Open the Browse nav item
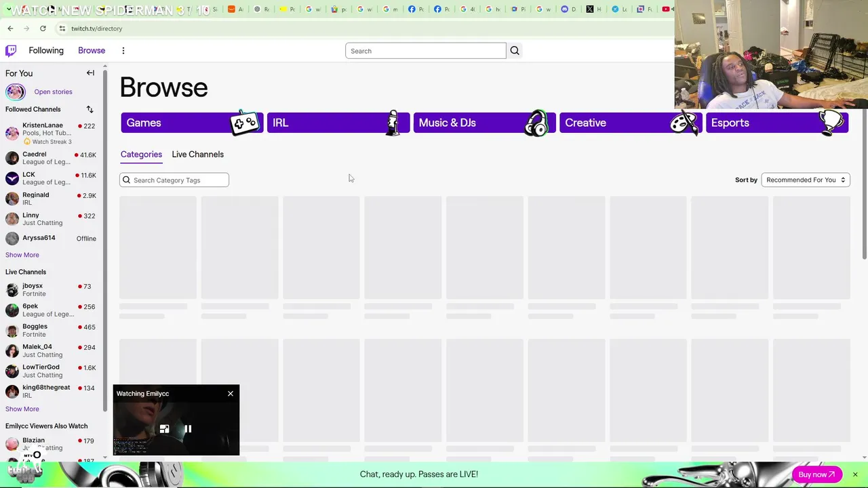This screenshot has height=488, width=868. 92,51
